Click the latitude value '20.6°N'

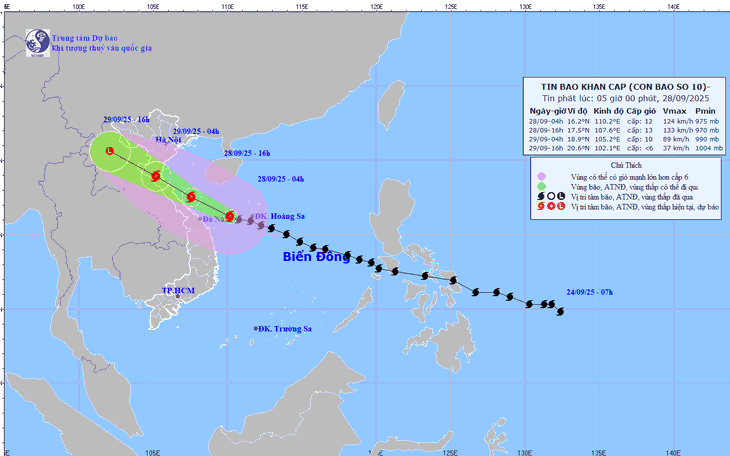click(579, 148)
